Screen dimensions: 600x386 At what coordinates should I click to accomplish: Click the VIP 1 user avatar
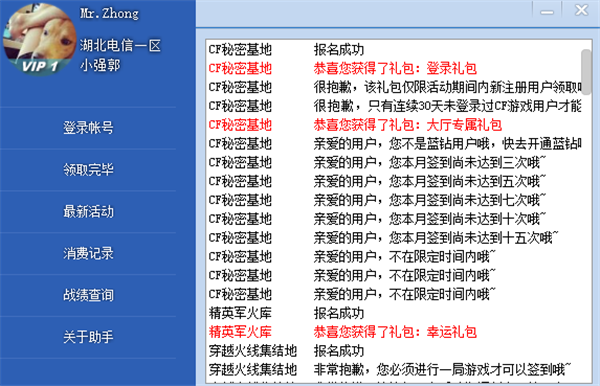[x=39, y=39]
